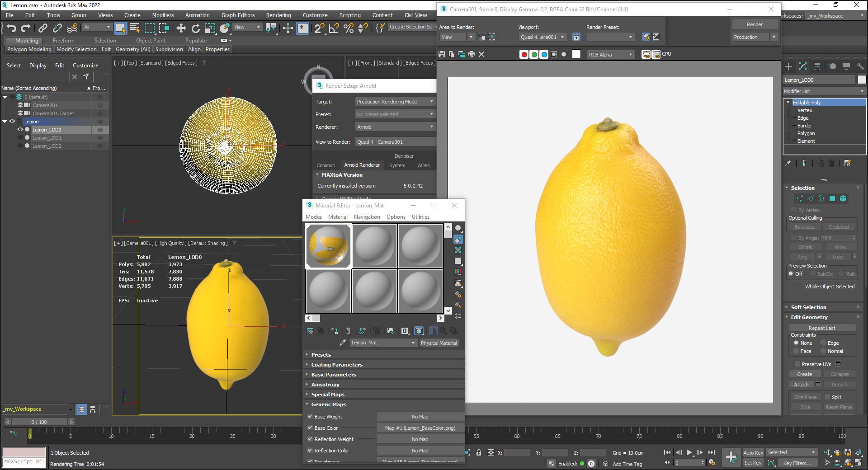Image resolution: width=868 pixels, height=470 pixels.
Task: Select the Edge constraint radio button
Action: (x=823, y=343)
